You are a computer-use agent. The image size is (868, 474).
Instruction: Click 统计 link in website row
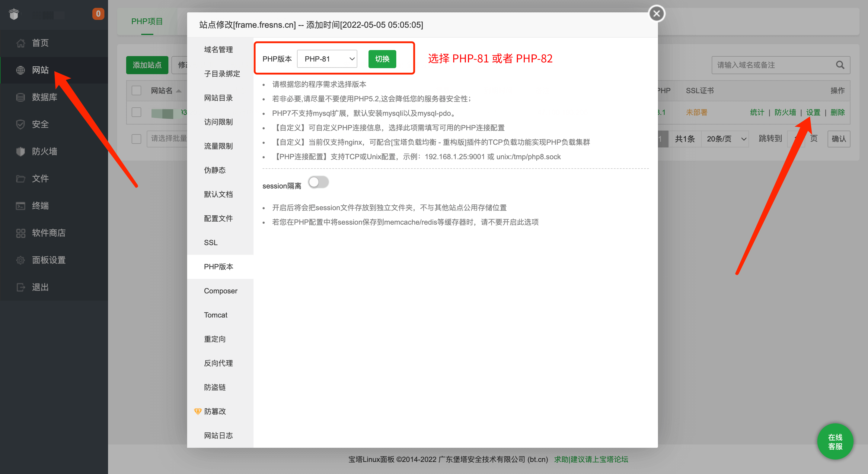[x=757, y=112]
